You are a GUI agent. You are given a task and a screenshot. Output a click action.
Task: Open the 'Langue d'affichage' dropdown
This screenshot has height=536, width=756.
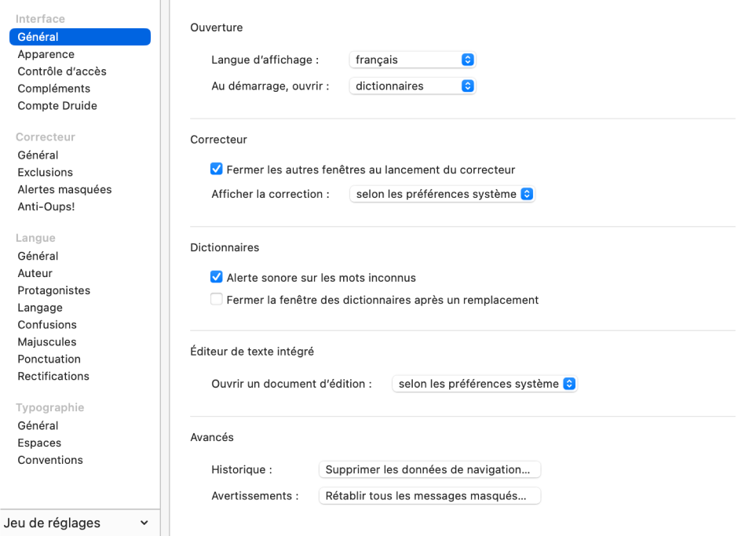coord(412,60)
